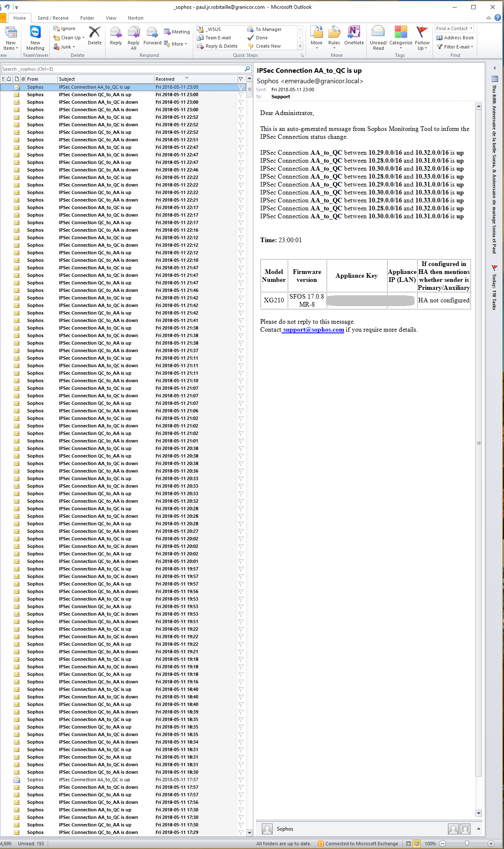Open the Address Book
Screen dimensions: 504x849
[x=455, y=38]
